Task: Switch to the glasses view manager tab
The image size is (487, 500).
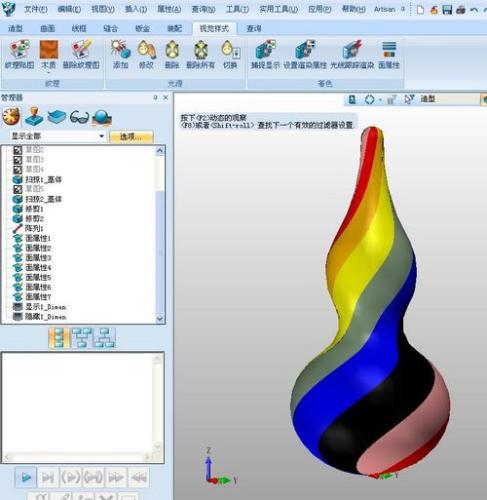Action: coord(79,117)
